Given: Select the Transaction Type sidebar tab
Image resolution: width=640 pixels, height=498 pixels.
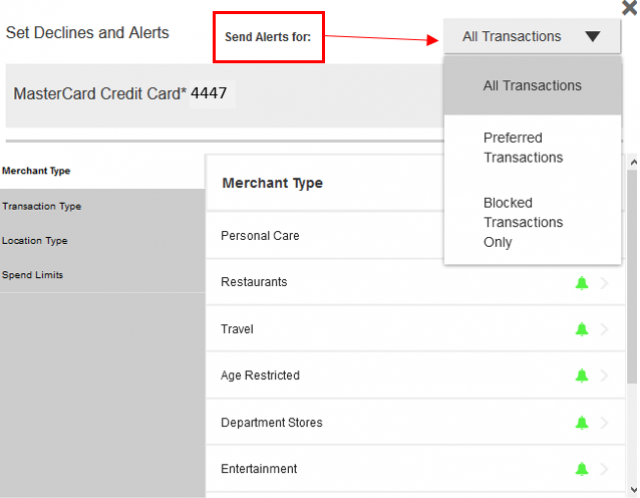Looking at the screenshot, I should pyautogui.click(x=102, y=206).
